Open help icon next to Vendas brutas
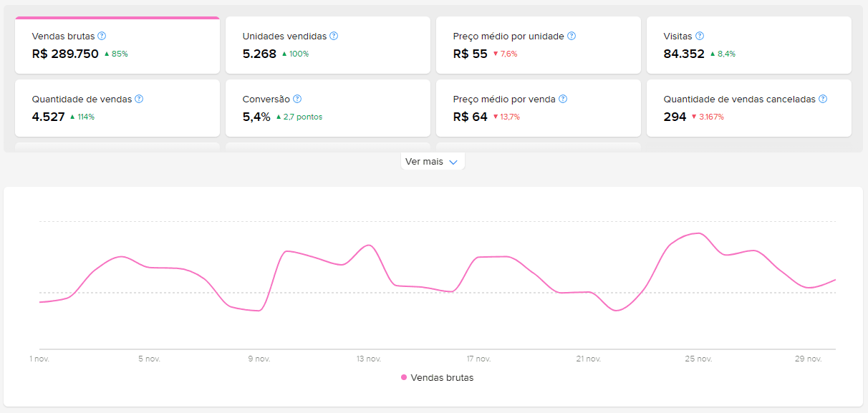The height and width of the screenshot is (413, 868). pos(102,36)
